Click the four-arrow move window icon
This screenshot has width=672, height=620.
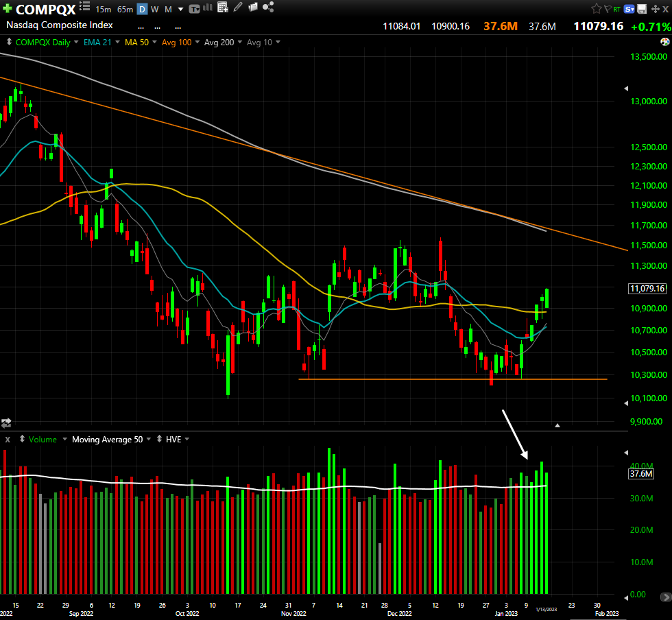click(x=656, y=9)
